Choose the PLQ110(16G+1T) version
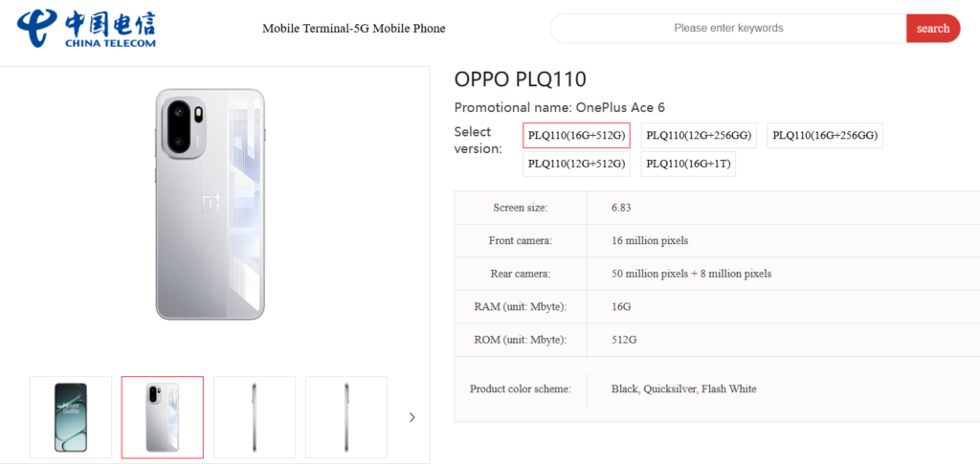 [688, 165]
